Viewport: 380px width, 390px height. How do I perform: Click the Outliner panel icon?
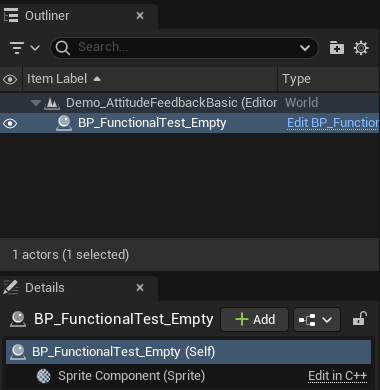click(11, 15)
